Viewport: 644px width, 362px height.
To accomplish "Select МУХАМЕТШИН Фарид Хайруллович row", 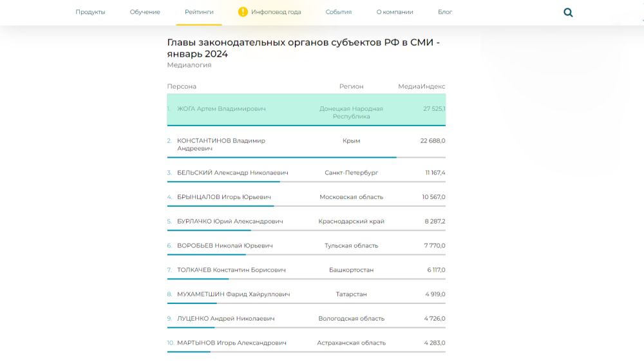I will [x=233, y=294].
